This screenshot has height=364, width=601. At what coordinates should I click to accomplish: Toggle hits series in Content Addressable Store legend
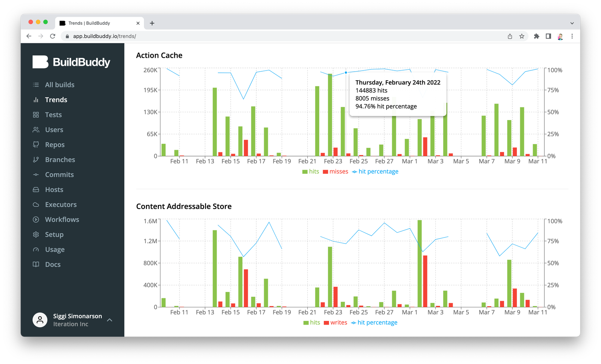point(312,323)
